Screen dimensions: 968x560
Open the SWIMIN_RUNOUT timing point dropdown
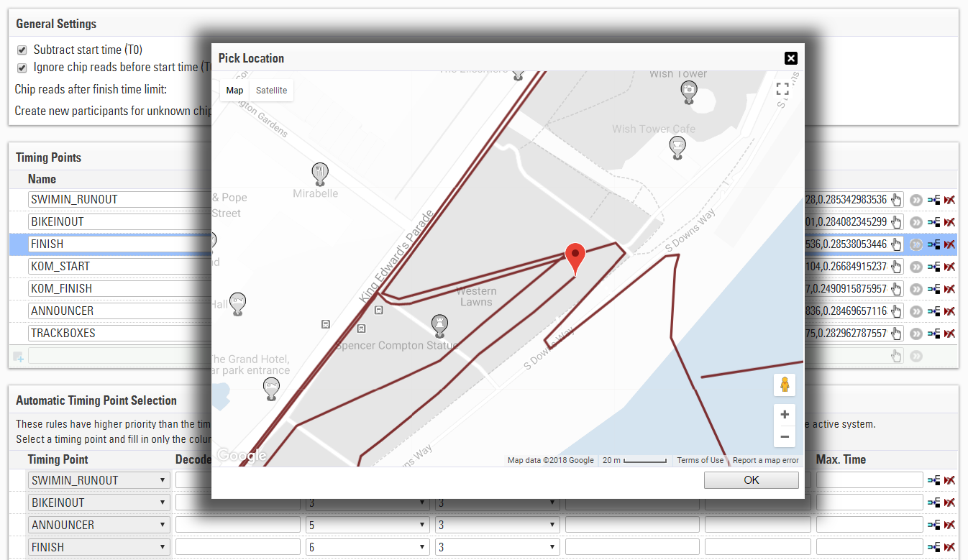point(99,480)
